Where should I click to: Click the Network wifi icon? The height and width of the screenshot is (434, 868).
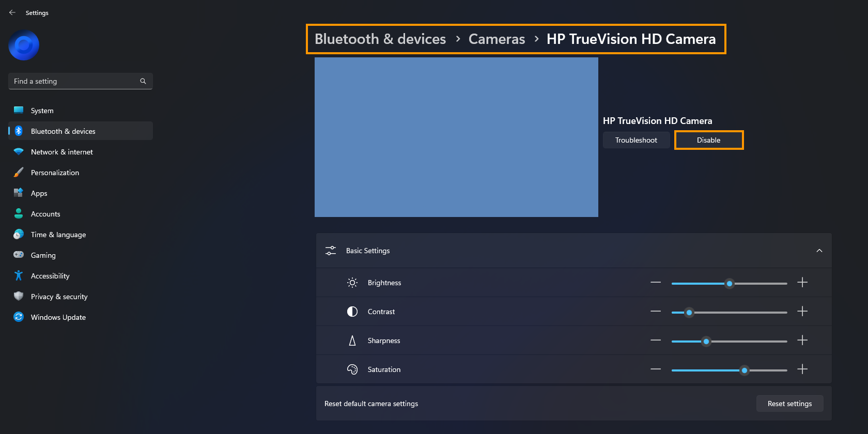pyautogui.click(x=19, y=151)
